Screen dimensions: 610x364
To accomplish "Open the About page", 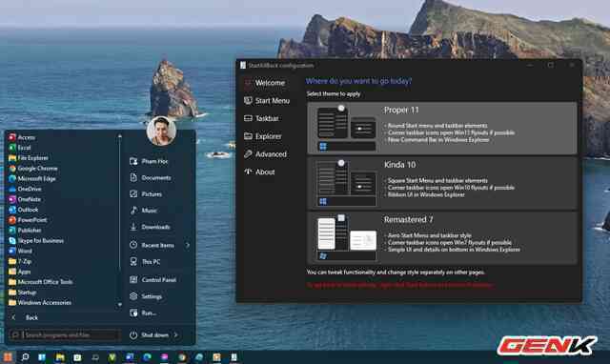I will click(x=259, y=172).
